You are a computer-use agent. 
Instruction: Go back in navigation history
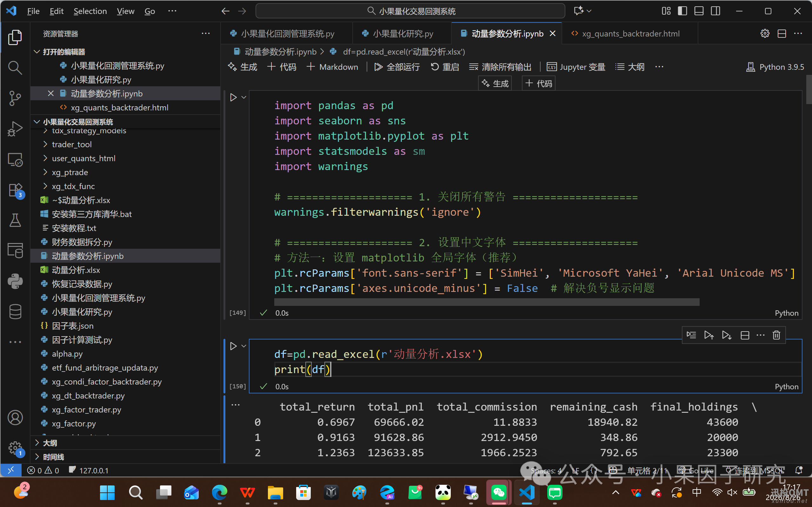point(225,11)
